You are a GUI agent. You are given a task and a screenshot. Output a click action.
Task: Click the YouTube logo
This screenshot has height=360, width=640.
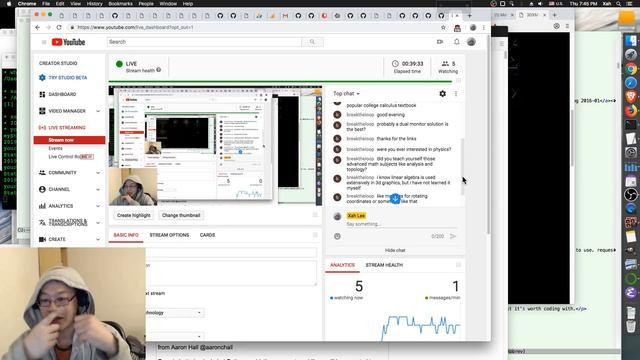(68, 42)
